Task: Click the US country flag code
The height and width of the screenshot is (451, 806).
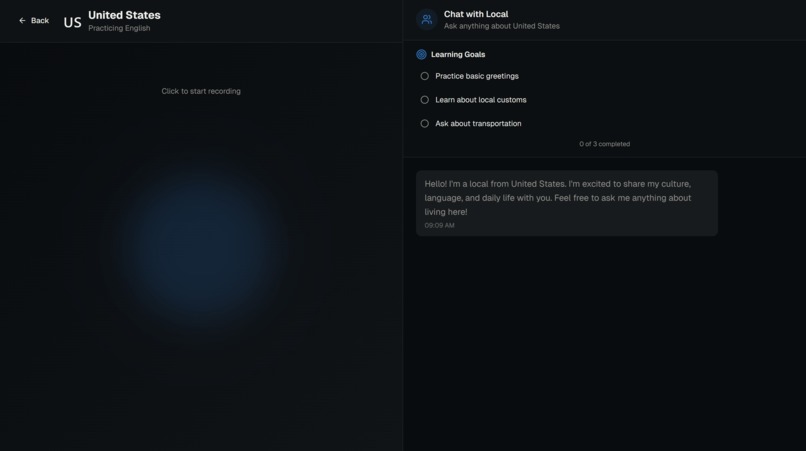Action: pyautogui.click(x=72, y=22)
